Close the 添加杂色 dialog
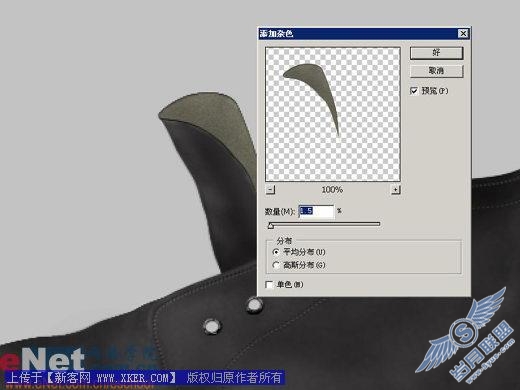Image resolution: width=520 pixels, height=390 pixels. pyautogui.click(x=463, y=33)
